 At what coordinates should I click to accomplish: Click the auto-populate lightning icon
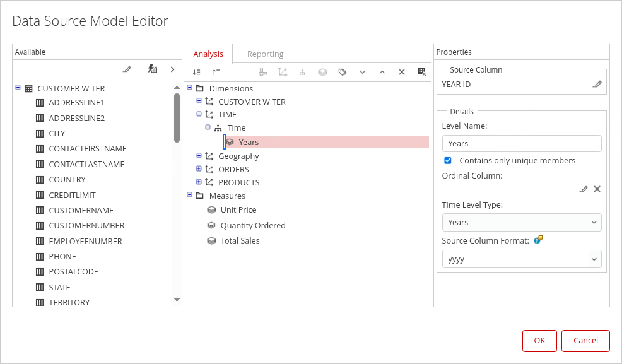153,69
